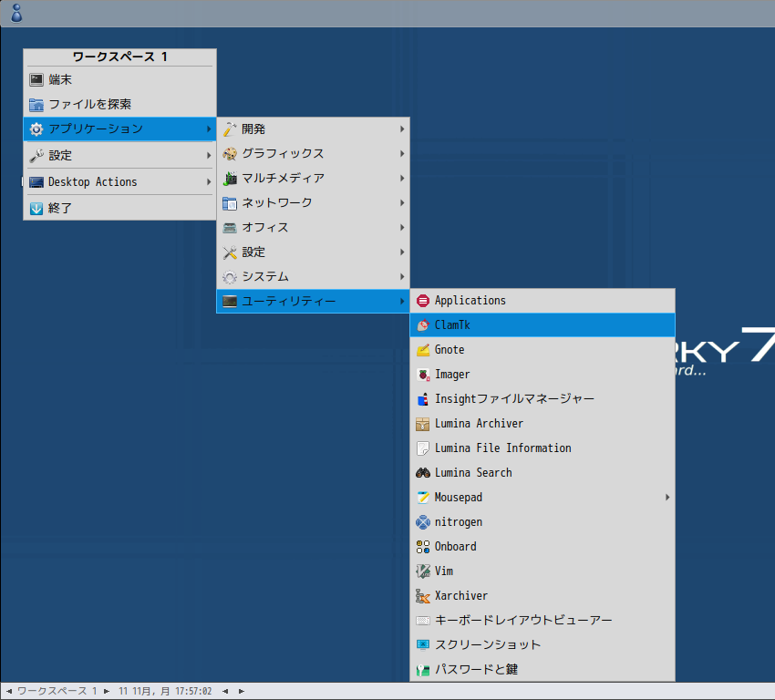775x700 pixels.
Task: Click the folder icon beside ファイルを探索
Action: (36, 104)
